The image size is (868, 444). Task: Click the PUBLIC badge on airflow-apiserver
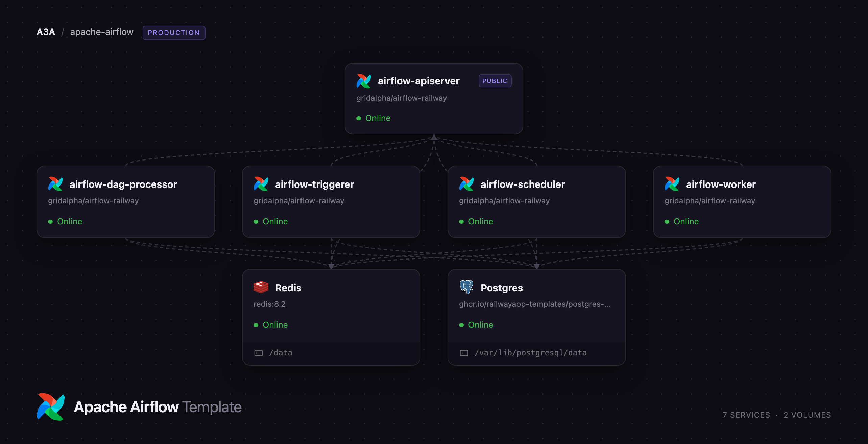click(x=495, y=81)
